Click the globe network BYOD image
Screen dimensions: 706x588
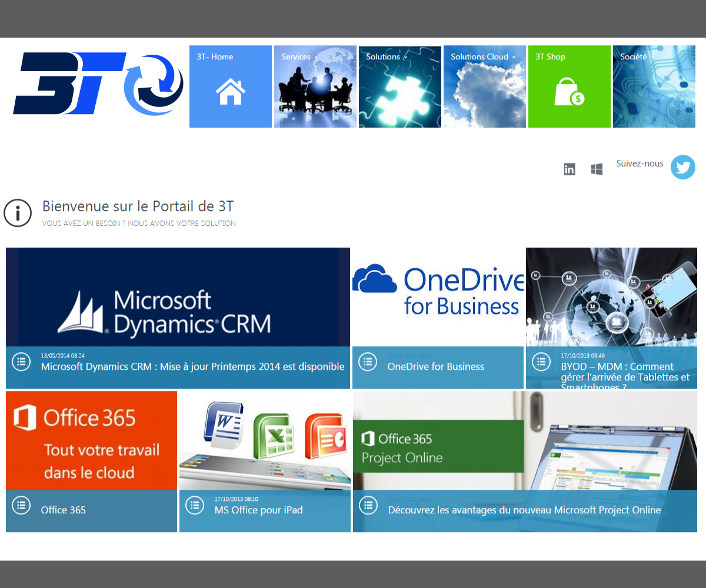click(x=611, y=297)
